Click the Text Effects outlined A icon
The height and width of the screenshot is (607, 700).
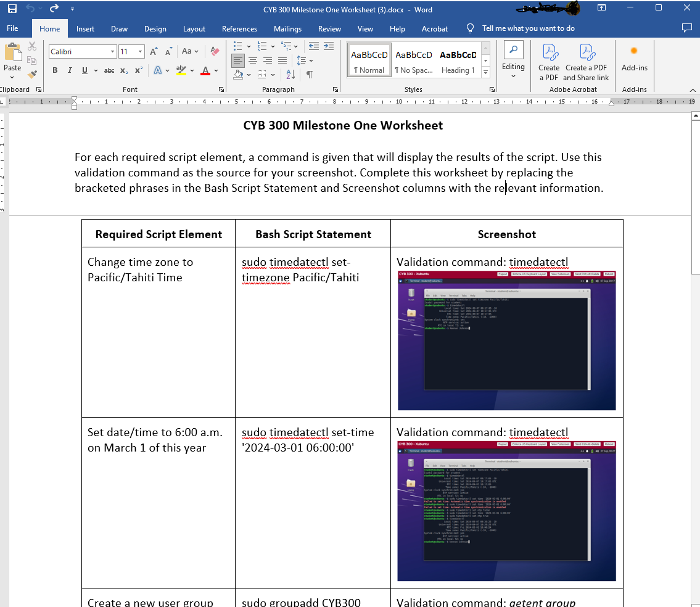point(158,70)
